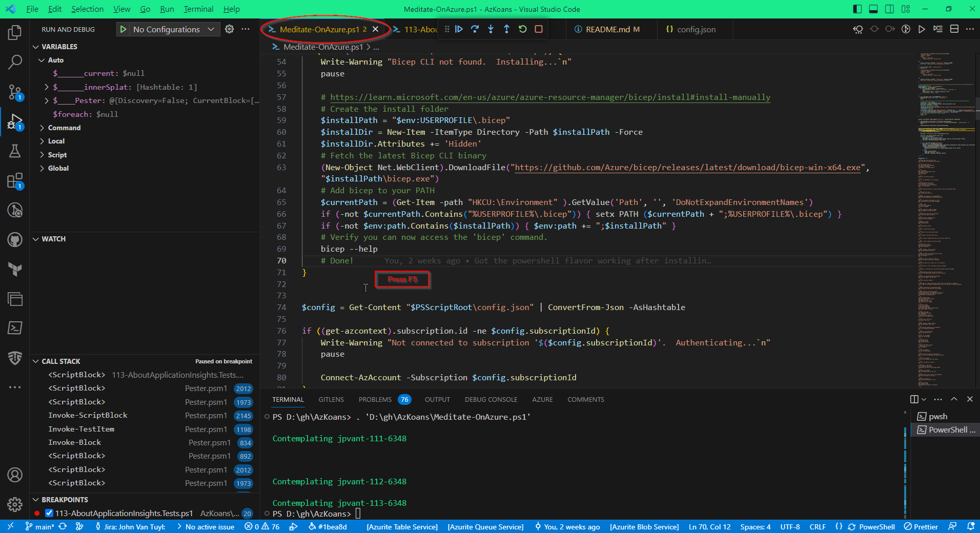
Task: Open the Explorer view in activity bar
Action: 15,33
